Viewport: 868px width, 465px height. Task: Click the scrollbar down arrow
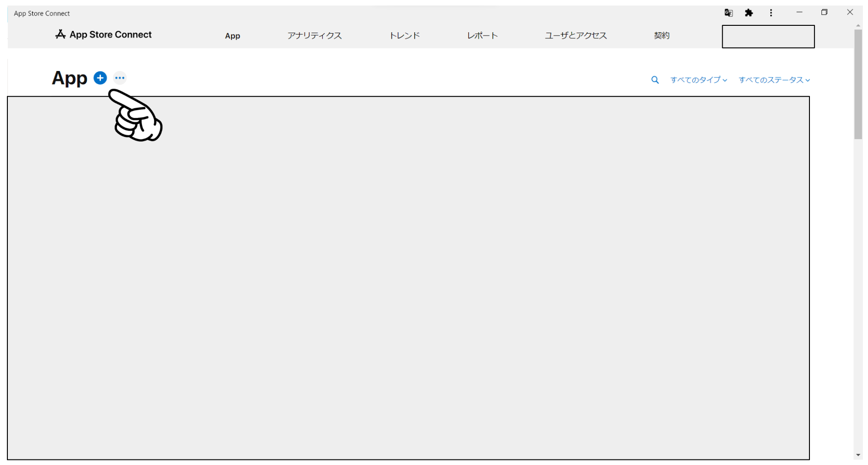[x=858, y=455]
